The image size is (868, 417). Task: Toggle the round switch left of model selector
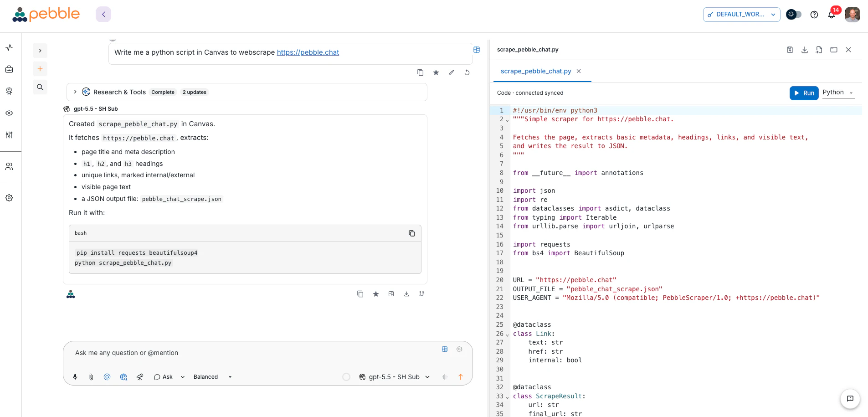346,377
